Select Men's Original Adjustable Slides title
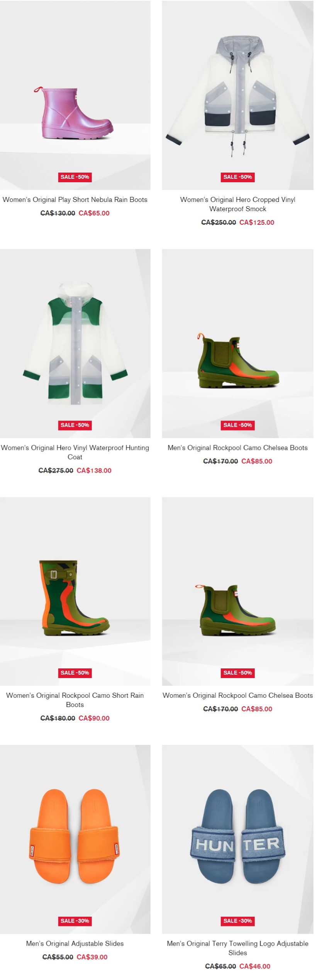Screen dimensions: 317x980 [x=75, y=943]
